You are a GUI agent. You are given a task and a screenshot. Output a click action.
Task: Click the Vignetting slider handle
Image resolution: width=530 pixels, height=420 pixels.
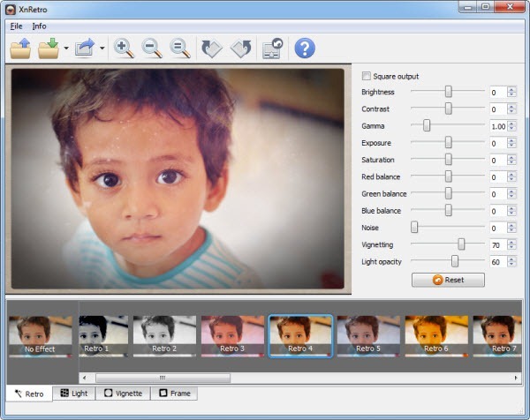pos(461,244)
